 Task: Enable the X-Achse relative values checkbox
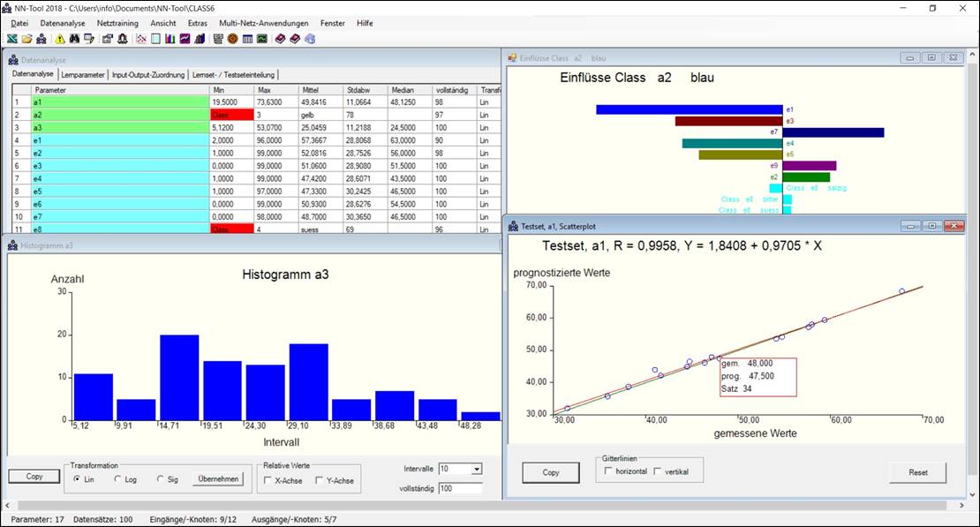point(268,480)
